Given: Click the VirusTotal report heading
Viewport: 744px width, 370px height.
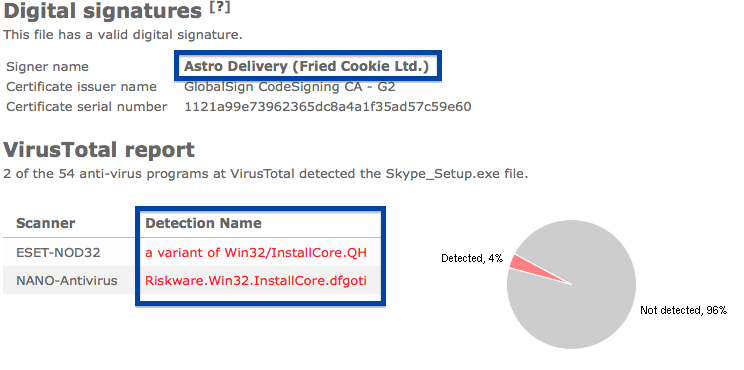Looking at the screenshot, I should [x=99, y=150].
